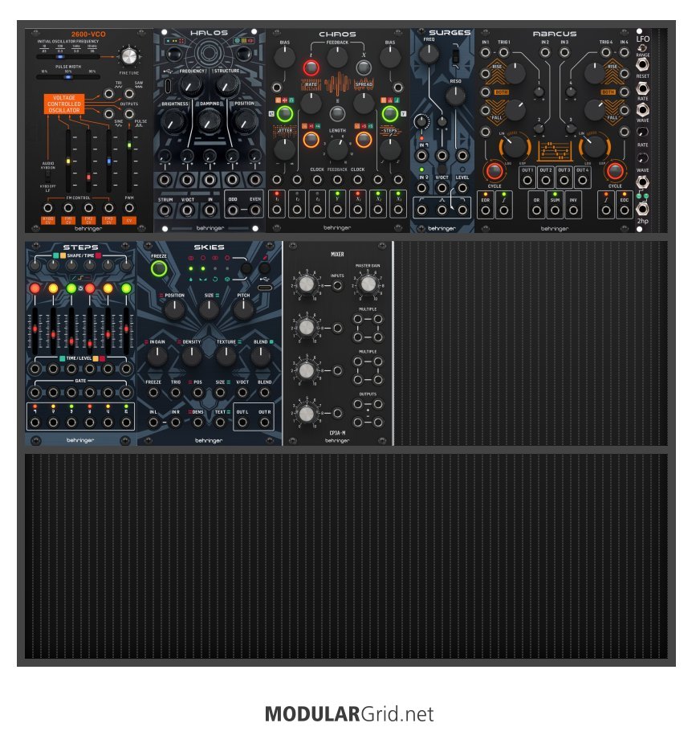Click the left RISE knob on Abacus
Viewport: 700px width, 731px height.
point(515,73)
